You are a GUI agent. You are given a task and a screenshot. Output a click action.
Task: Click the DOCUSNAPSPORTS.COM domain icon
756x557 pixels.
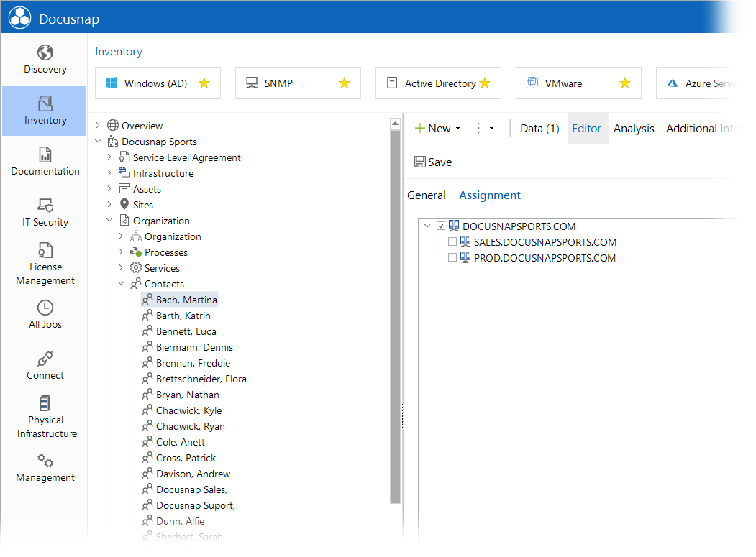[454, 226]
